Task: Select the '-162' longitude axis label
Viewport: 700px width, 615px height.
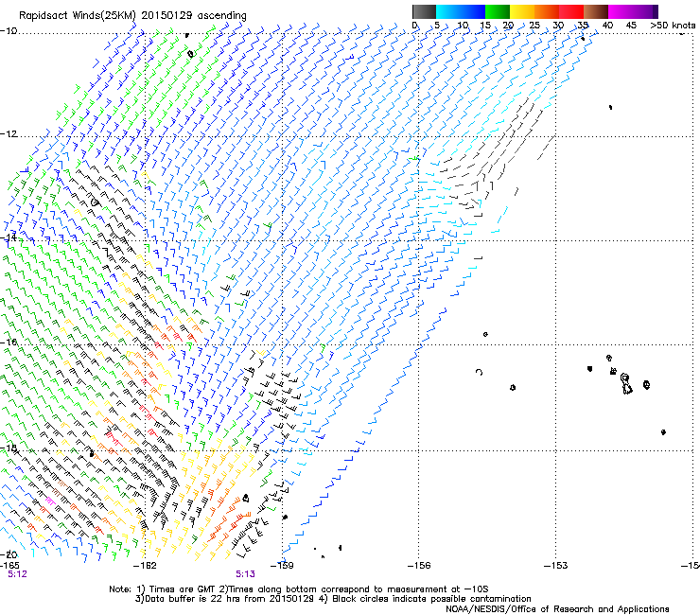Action: (145, 566)
